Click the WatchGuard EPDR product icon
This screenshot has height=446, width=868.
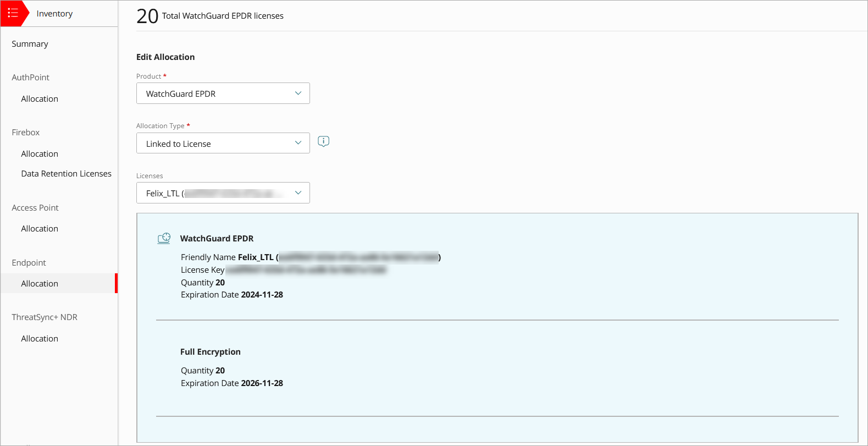point(164,238)
